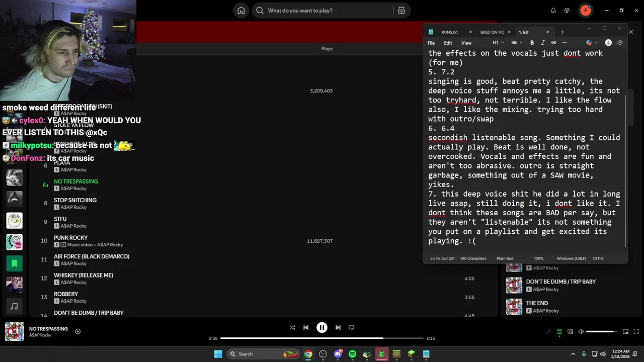The image size is (644, 362).
Task: Enable shuffle in Spotify player
Action: coord(292,328)
